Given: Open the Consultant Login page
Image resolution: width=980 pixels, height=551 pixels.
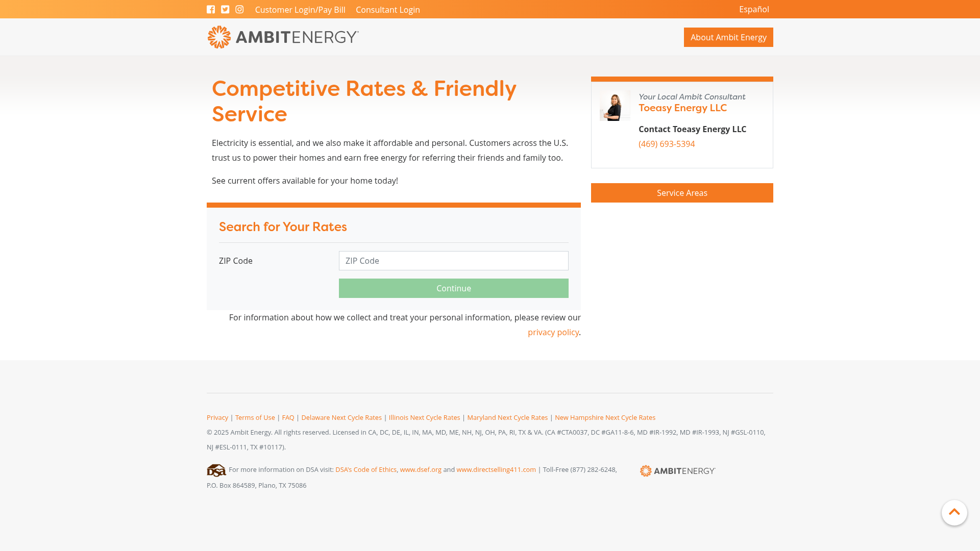Looking at the screenshot, I should 387,9.
